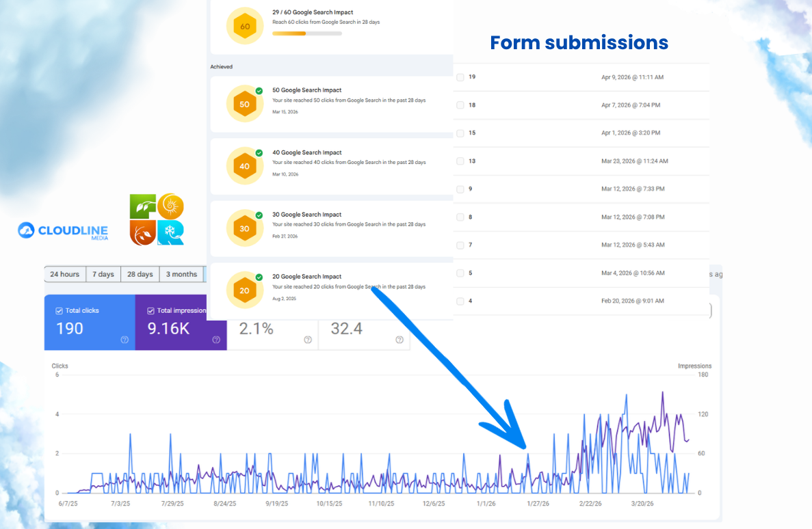812x529 pixels.
Task: Click the 29 / 60 progress bar
Action: point(307,33)
